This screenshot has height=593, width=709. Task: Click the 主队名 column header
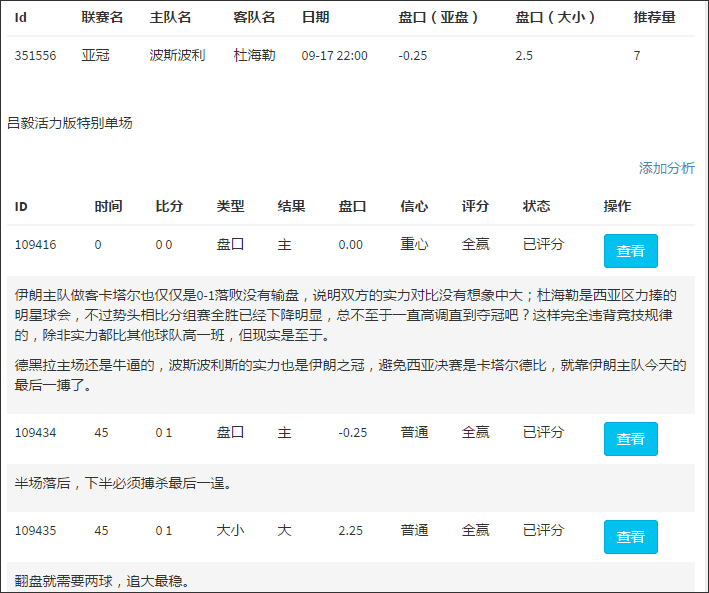[170, 17]
